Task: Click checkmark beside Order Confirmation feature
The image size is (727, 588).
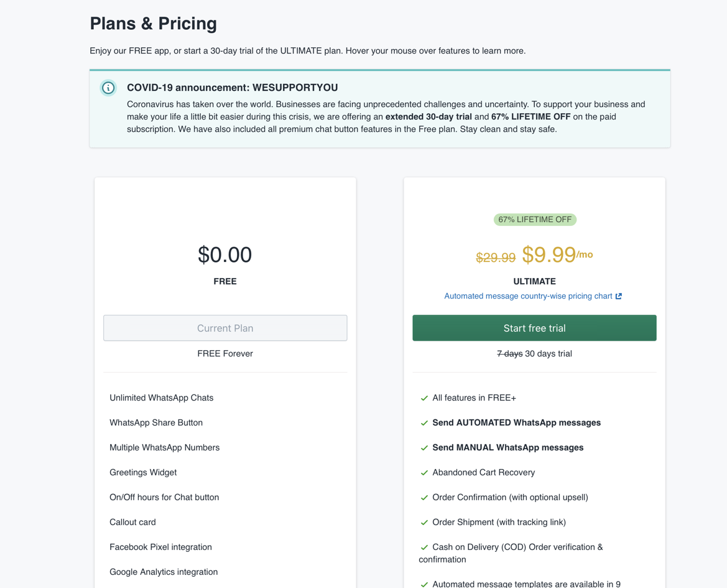Action: click(x=424, y=498)
